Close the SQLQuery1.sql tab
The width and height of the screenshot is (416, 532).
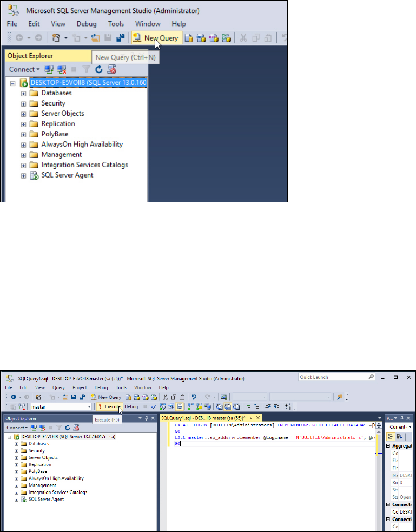point(258,418)
